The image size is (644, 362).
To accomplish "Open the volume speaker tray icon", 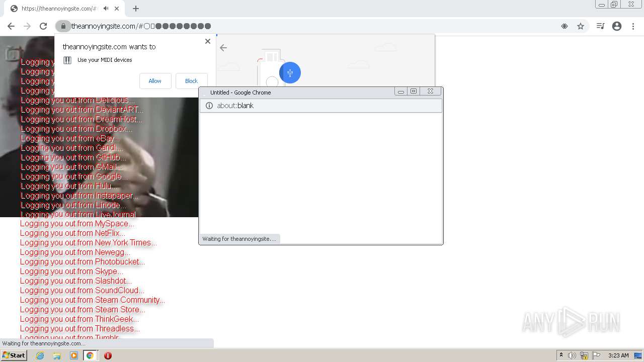I will click(572, 355).
